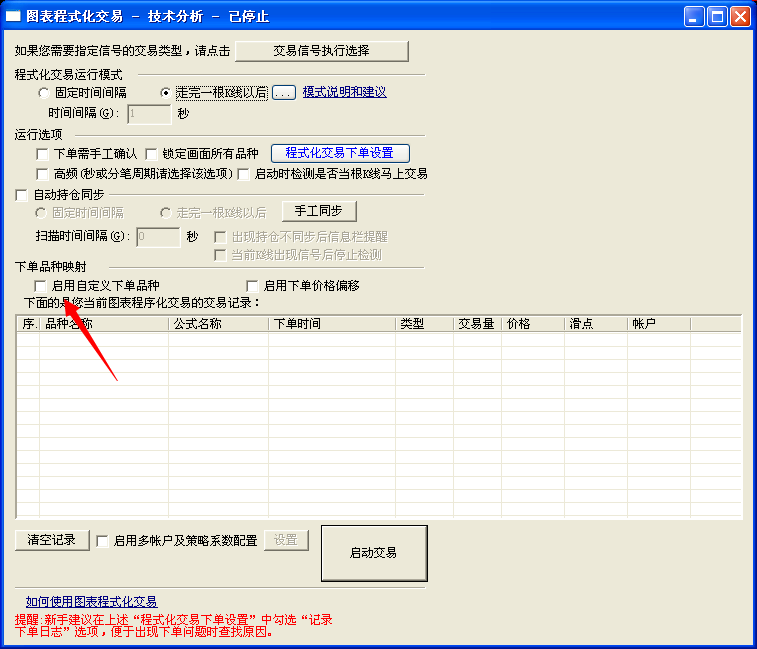Minimize the 图表程式化交易 window
757x649 pixels.
[694, 16]
